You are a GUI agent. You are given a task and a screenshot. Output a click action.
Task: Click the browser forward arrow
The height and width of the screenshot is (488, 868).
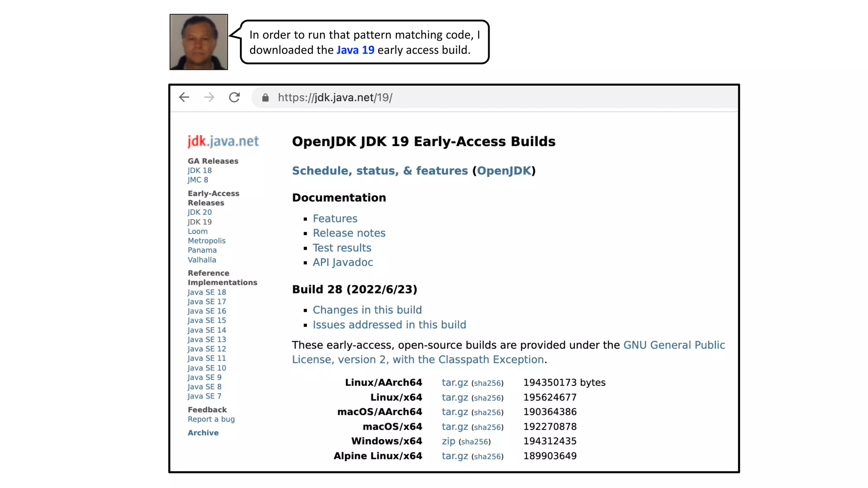click(209, 97)
